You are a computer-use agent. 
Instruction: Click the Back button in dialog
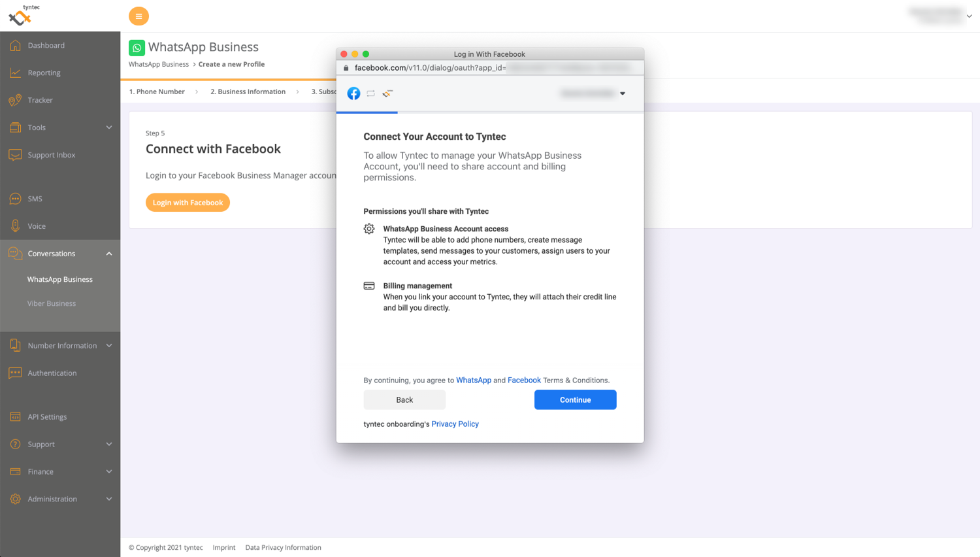404,399
